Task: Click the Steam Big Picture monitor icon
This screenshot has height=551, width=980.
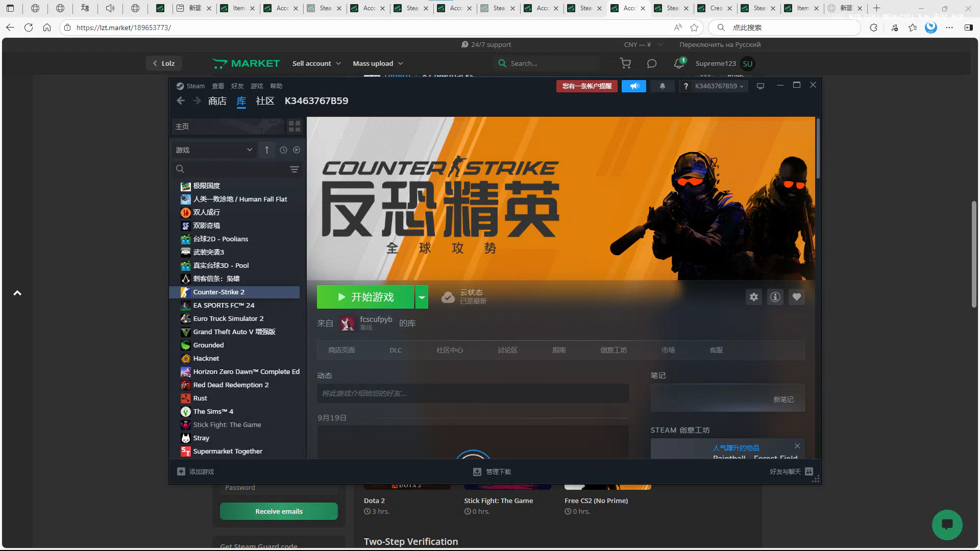Action: (x=761, y=86)
